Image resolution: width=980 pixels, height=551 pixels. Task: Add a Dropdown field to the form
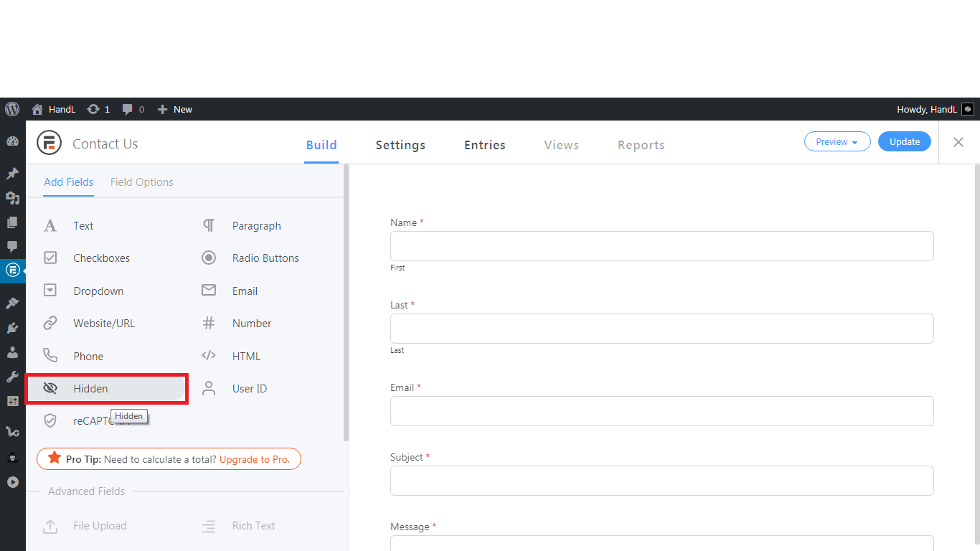point(98,291)
